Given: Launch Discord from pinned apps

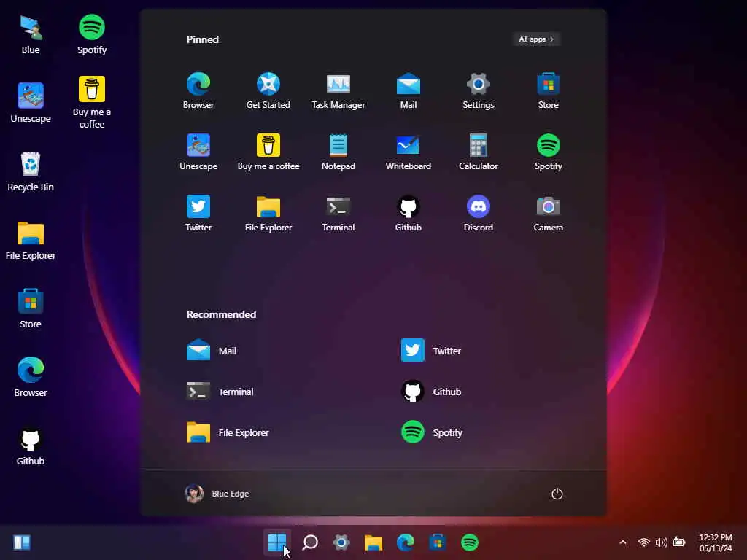Looking at the screenshot, I should (479, 214).
